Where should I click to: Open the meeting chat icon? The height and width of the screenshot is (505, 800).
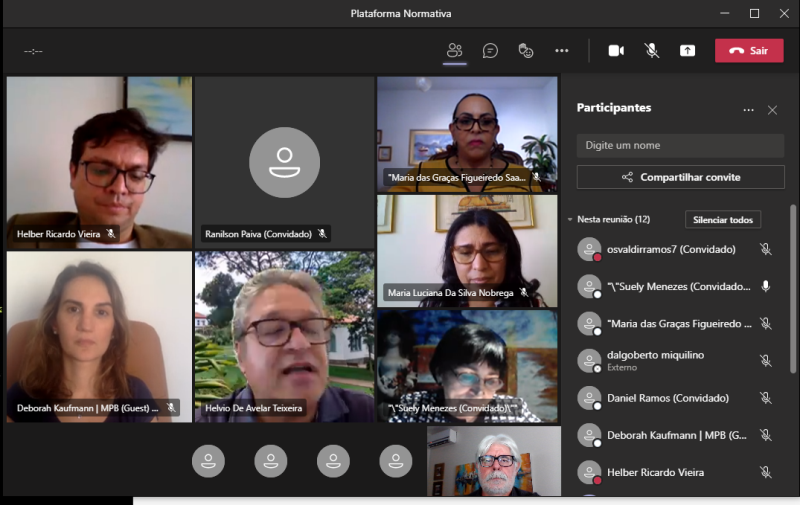pos(490,50)
